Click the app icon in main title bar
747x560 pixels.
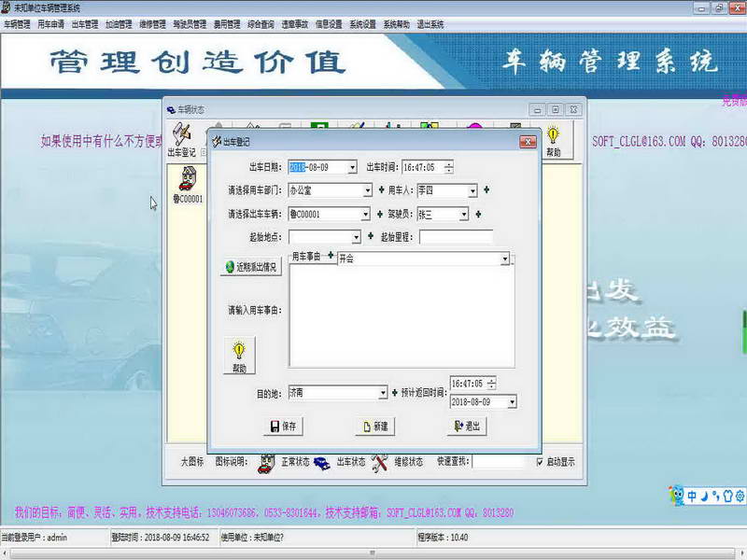pyautogui.click(x=7, y=7)
